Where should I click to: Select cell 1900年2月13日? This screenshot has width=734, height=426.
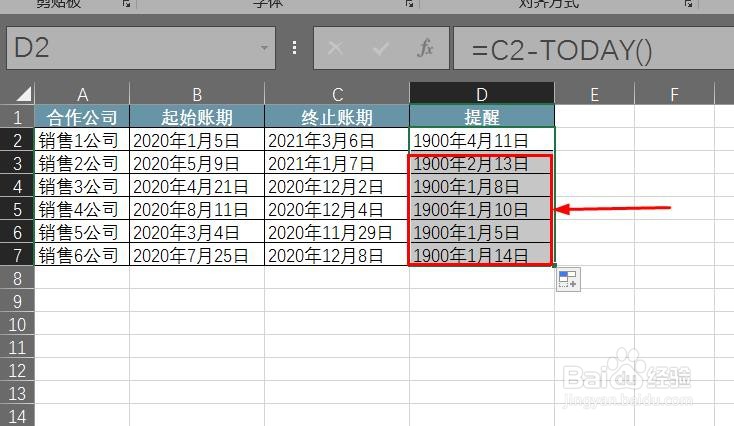pos(482,162)
